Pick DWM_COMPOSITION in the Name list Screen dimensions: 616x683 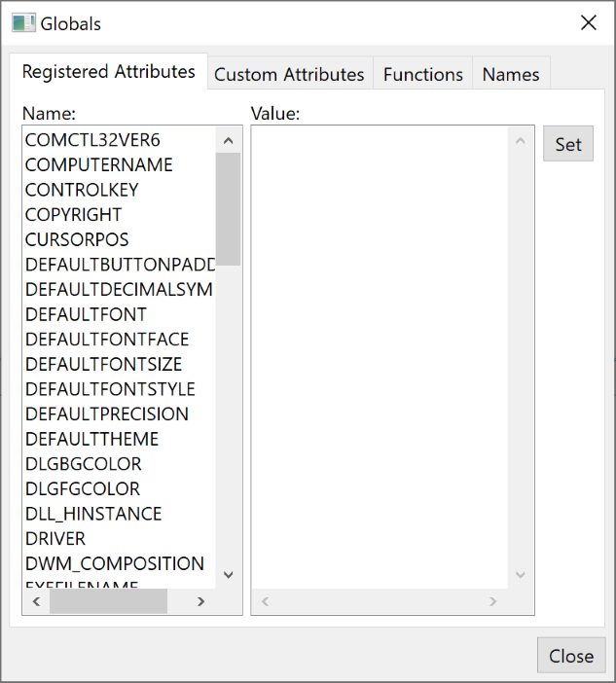[115, 563]
